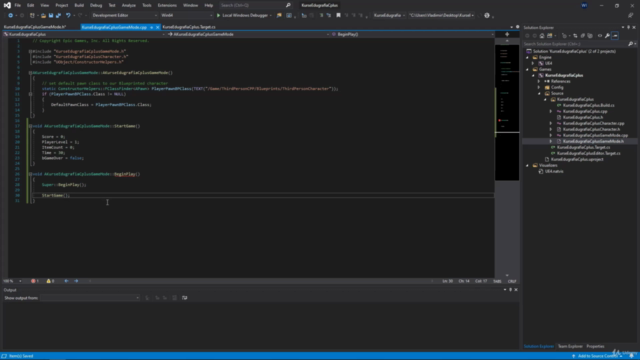Viewport: 640px width, 360px height.
Task: Open the Win64 platform dropdown
Action: (186, 16)
